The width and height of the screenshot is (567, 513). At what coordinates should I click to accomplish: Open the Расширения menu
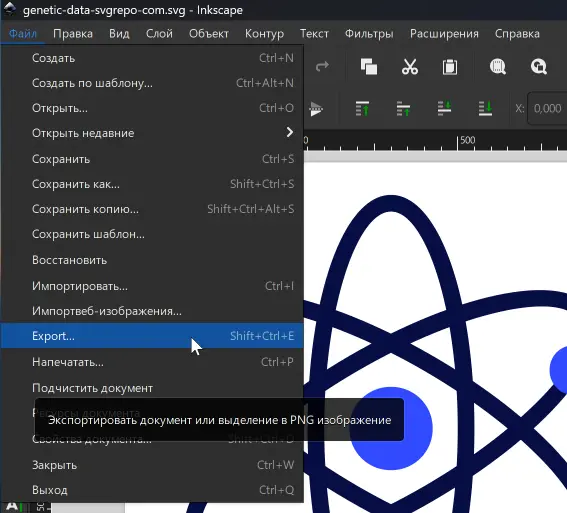[x=444, y=34]
